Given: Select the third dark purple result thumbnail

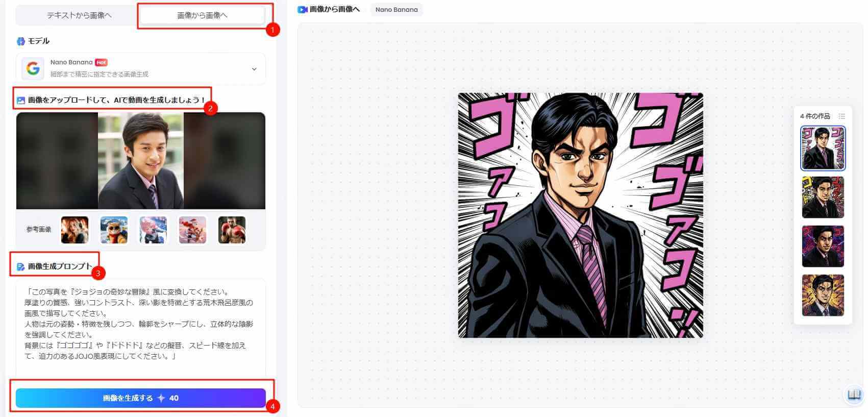Looking at the screenshot, I should click(x=823, y=247).
